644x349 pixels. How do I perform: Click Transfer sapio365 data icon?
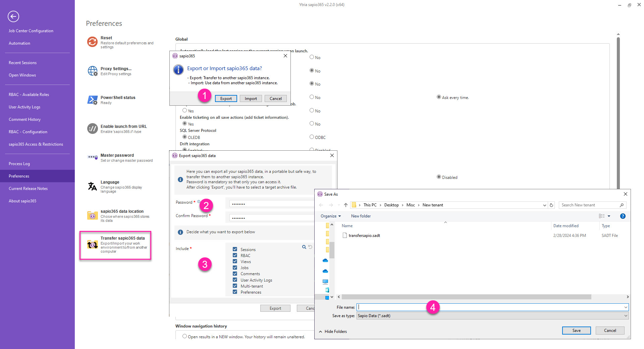tap(93, 245)
